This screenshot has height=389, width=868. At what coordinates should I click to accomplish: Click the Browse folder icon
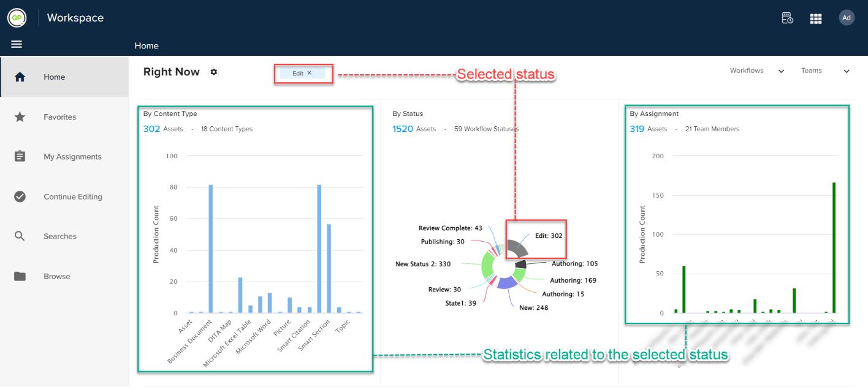(20, 276)
